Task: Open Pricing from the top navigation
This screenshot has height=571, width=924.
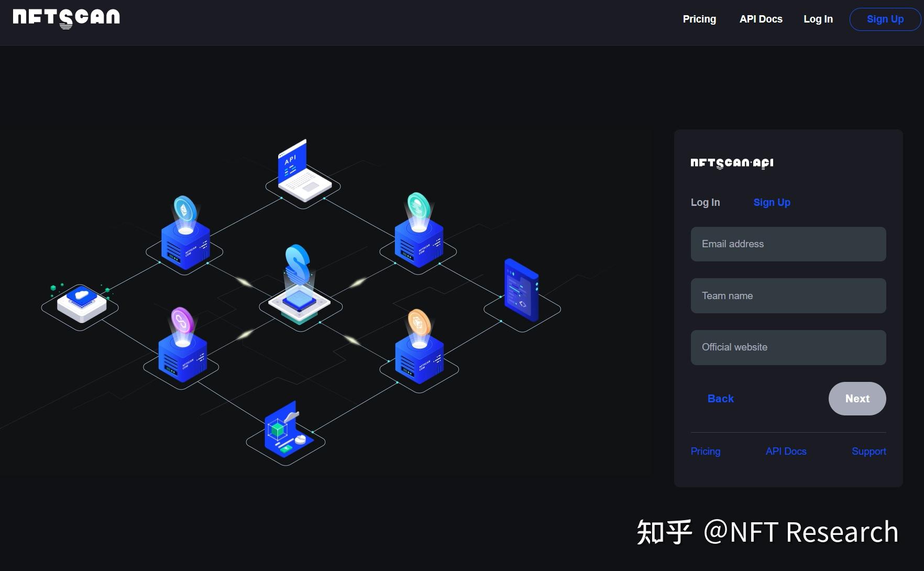Action: coord(699,19)
